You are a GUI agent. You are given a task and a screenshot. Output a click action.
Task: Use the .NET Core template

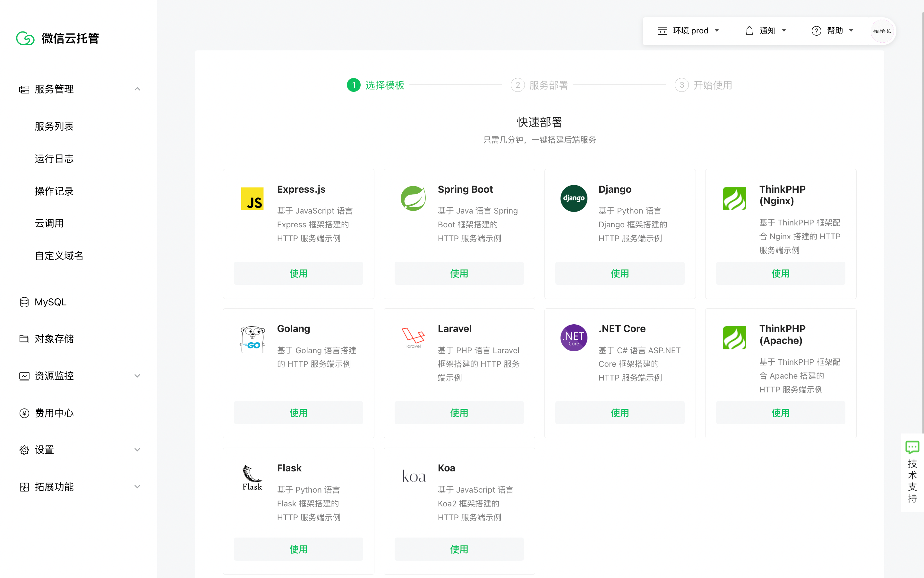click(620, 413)
